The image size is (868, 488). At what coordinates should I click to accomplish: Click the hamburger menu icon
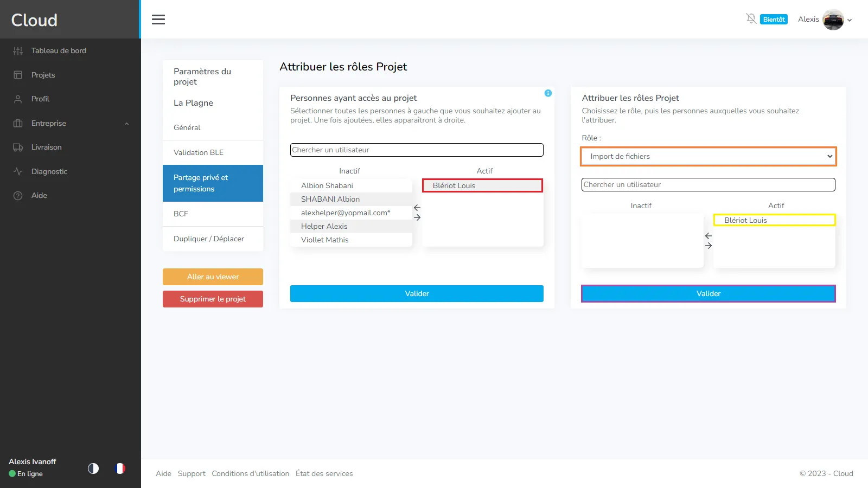click(158, 20)
